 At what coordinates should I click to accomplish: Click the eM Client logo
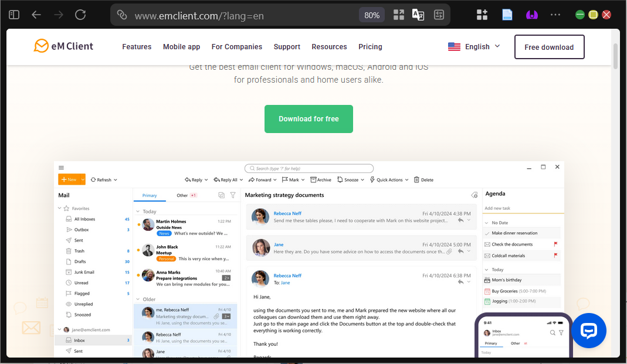pyautogui.click(x=63, y=46)
